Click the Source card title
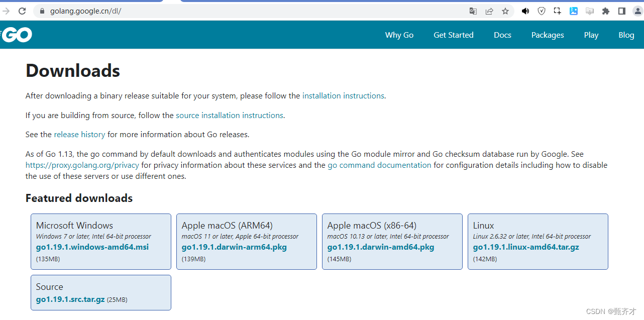 coord(49,287)
